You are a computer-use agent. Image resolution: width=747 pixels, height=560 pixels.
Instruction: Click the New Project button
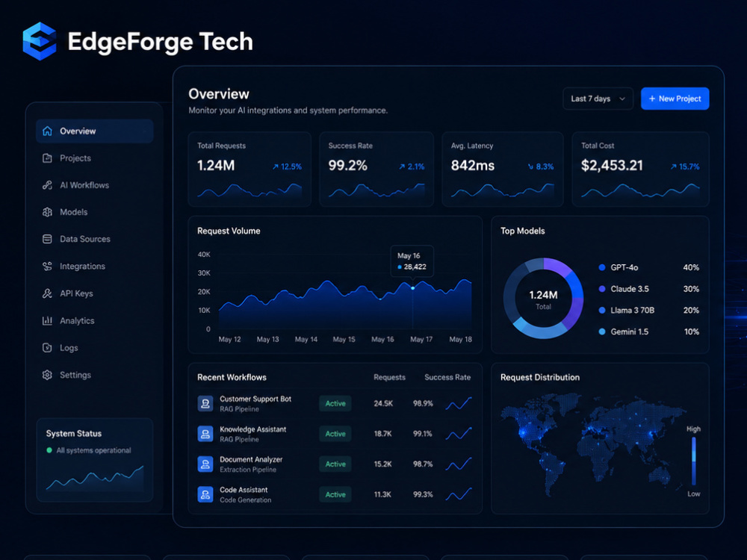click(675, 99)
